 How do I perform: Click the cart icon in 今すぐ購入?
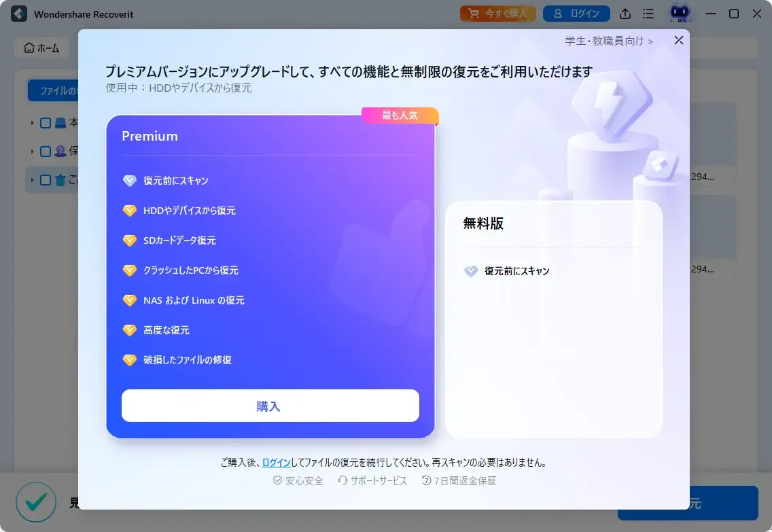(473, 14)
